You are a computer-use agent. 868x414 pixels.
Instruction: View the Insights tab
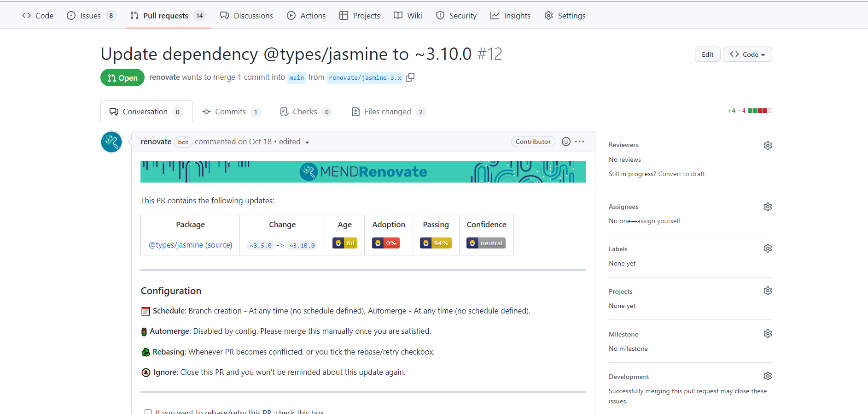(511, 16)
